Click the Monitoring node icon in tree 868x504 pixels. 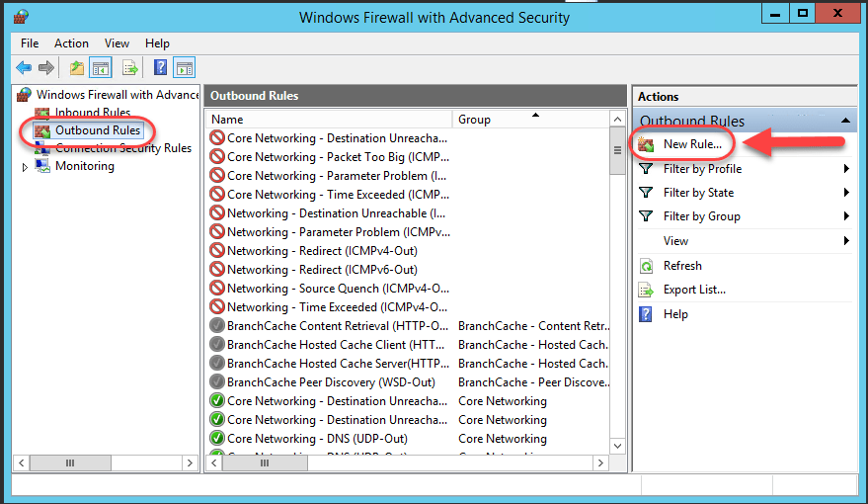42,166
